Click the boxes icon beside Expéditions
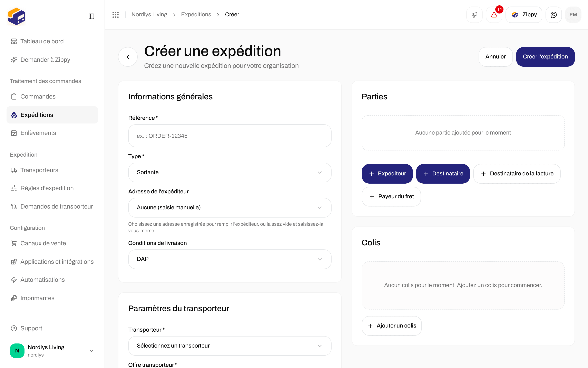 [14, 115]
